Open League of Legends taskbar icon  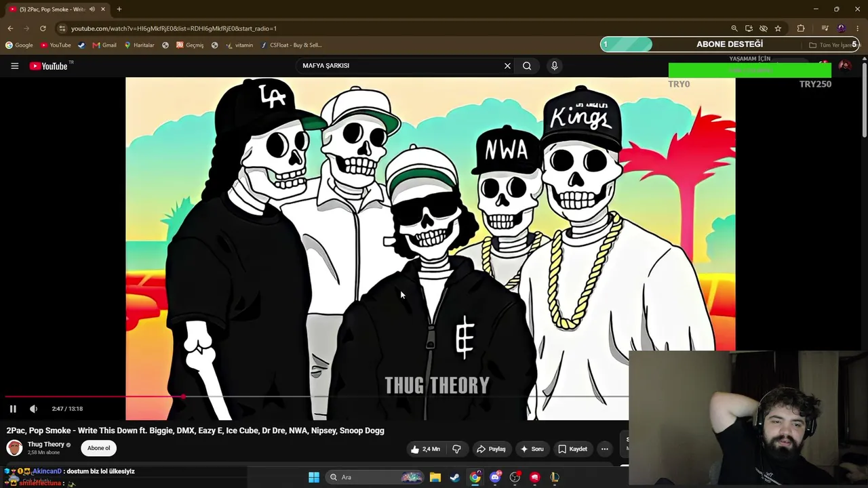point(555,477)
